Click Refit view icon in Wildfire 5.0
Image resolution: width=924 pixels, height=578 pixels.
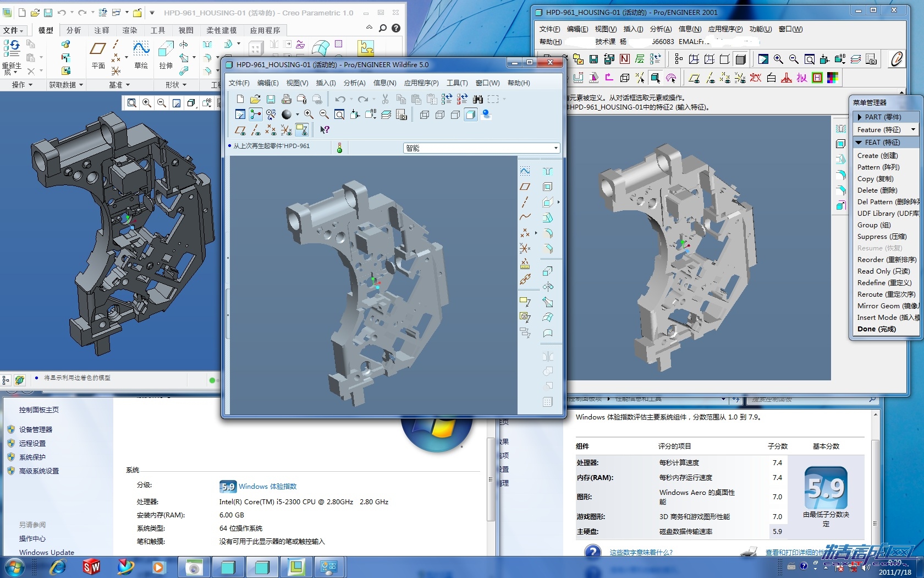[x=339, y=114]
